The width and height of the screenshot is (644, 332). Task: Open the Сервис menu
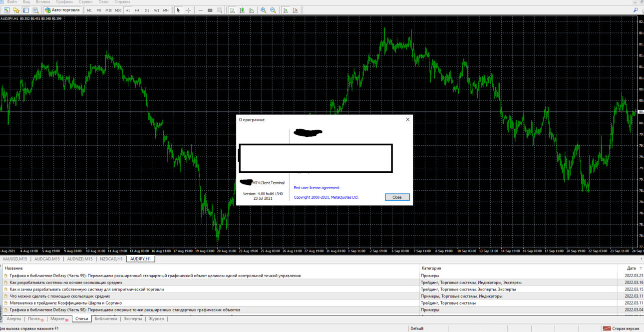point(86,2)
